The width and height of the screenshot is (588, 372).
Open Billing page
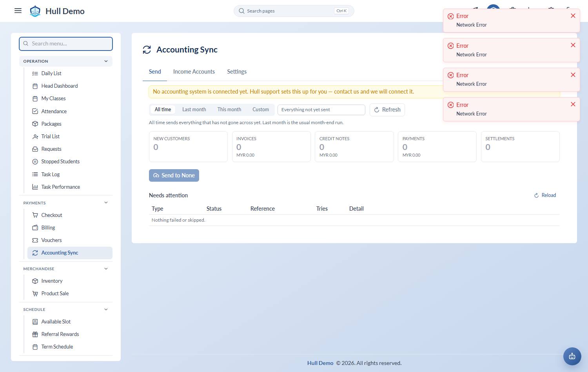coord(70,228)
